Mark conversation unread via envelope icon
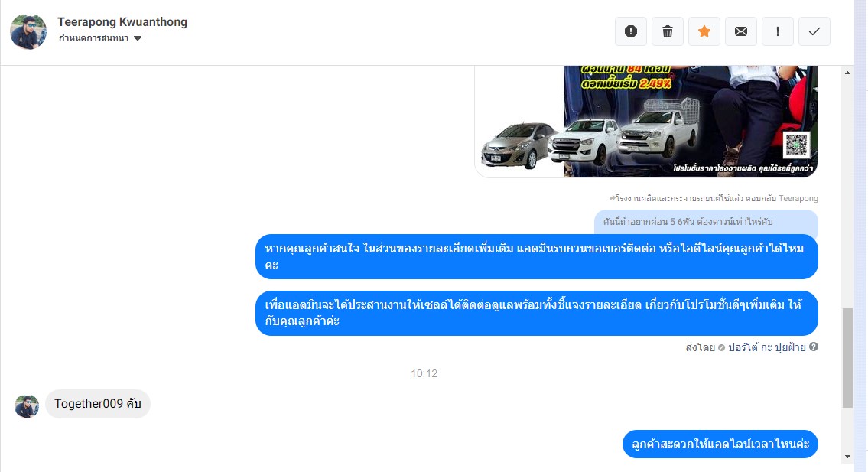Viewport: 868px width, 472px height. pos(741,31)
